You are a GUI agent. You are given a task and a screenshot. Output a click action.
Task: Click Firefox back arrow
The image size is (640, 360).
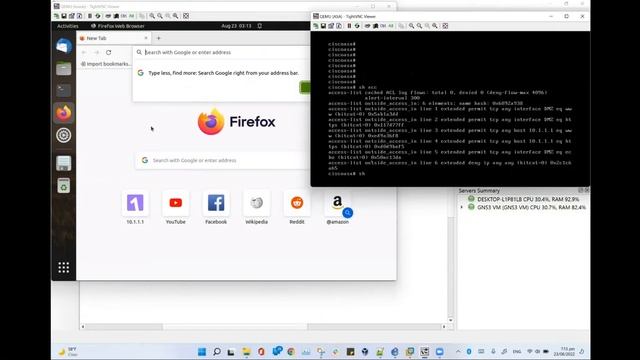point(84,52)
